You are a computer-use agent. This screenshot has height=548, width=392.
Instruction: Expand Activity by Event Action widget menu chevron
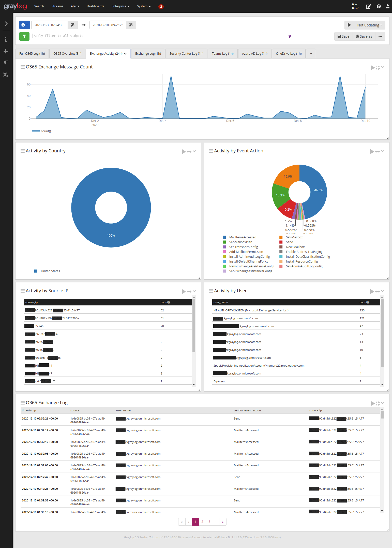coord(383,151)
